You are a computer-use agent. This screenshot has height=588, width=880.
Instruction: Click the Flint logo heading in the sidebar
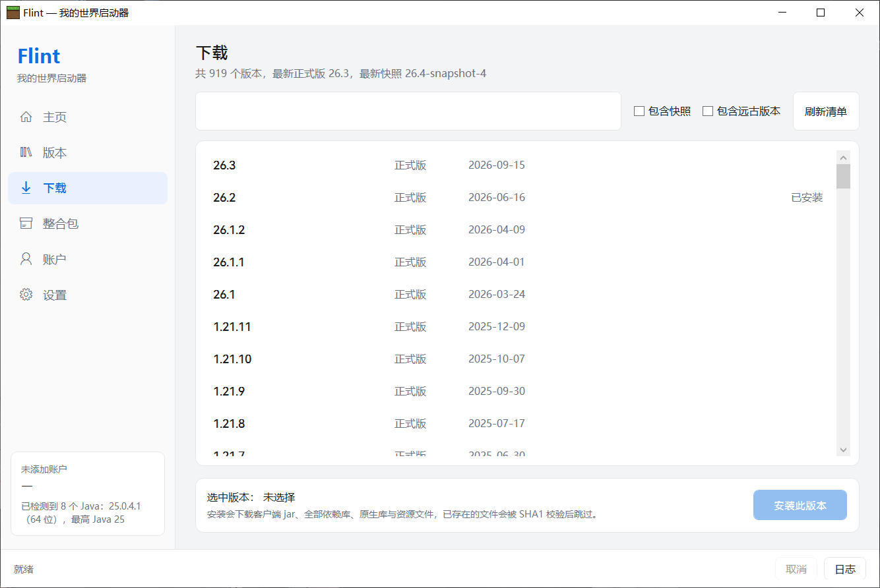click(x=39, y=56)
